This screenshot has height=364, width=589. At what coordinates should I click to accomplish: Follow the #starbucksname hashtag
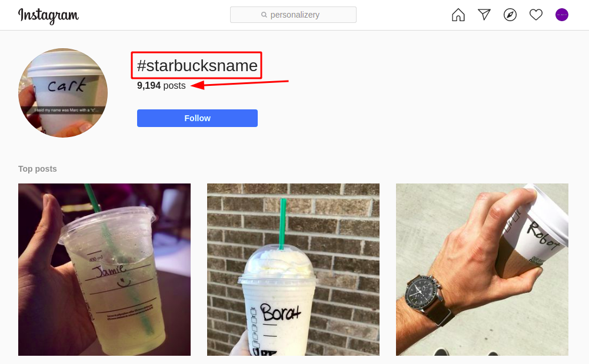pyautogui.click(x=197, y=118)
